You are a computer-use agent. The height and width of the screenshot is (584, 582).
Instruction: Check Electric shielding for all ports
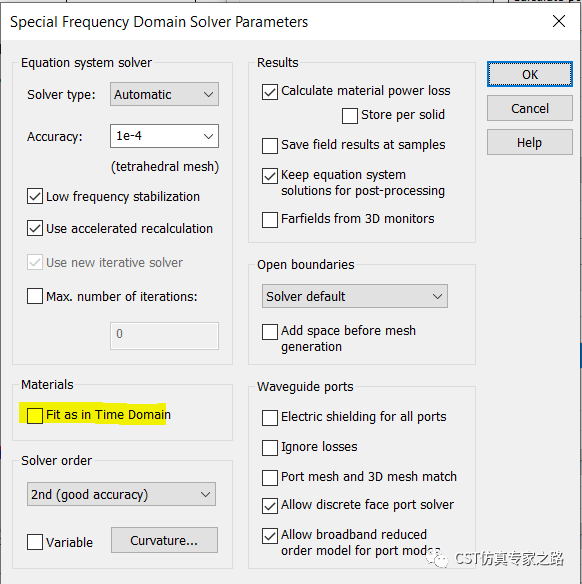(270, 418)
